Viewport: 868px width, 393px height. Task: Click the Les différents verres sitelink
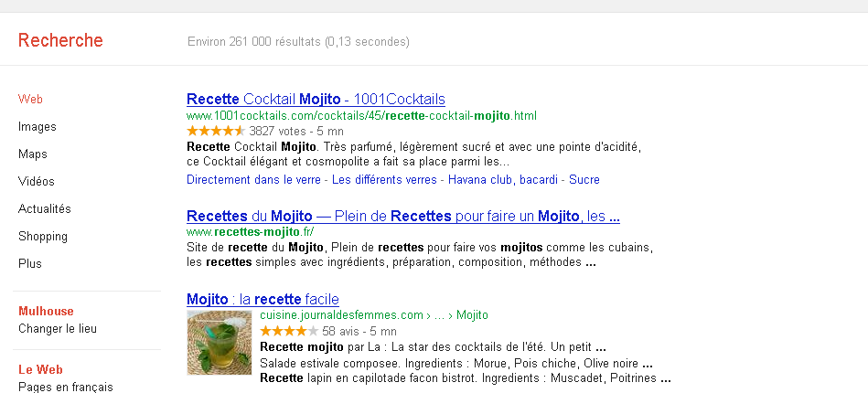point(384,180)
